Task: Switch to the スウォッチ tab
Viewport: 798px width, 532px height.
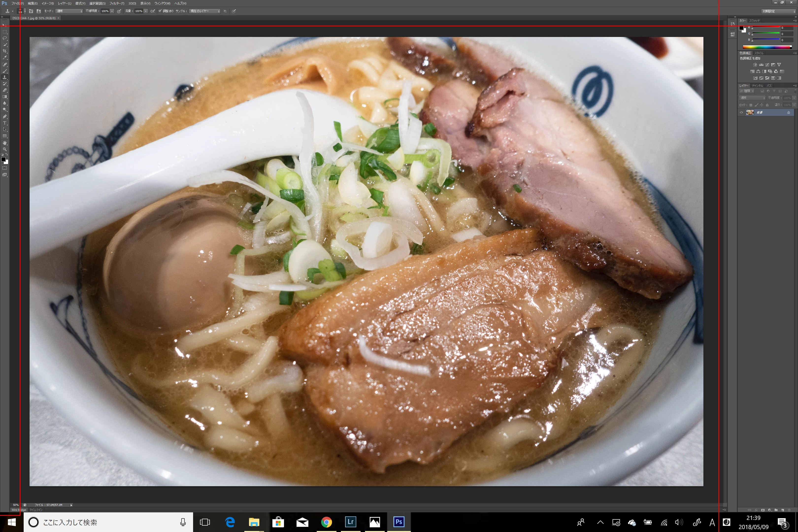Action: coord(755,21)
